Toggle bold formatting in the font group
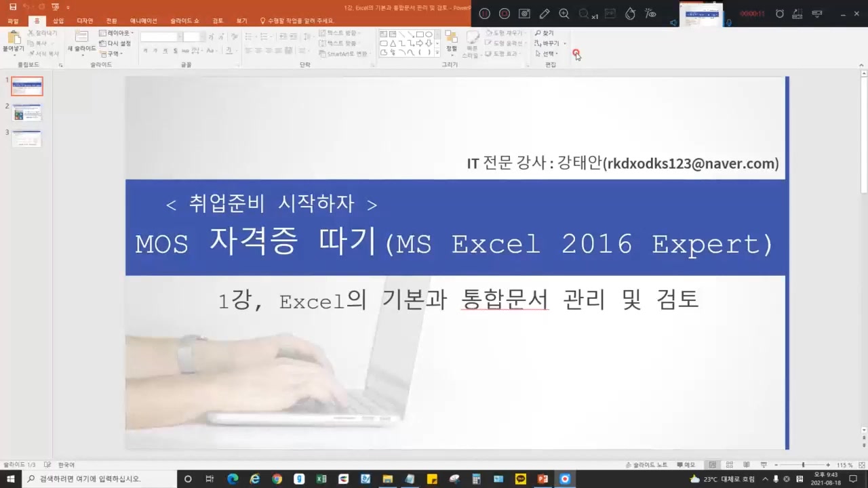This screenshot has width=868, height=488. click(x=146, y=50)
